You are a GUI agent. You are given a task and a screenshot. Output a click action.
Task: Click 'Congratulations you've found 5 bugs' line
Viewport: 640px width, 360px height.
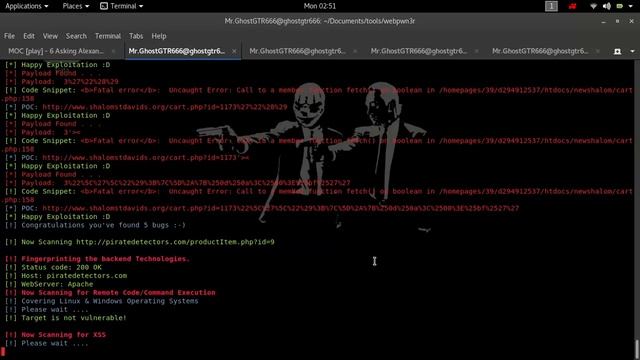95,225
